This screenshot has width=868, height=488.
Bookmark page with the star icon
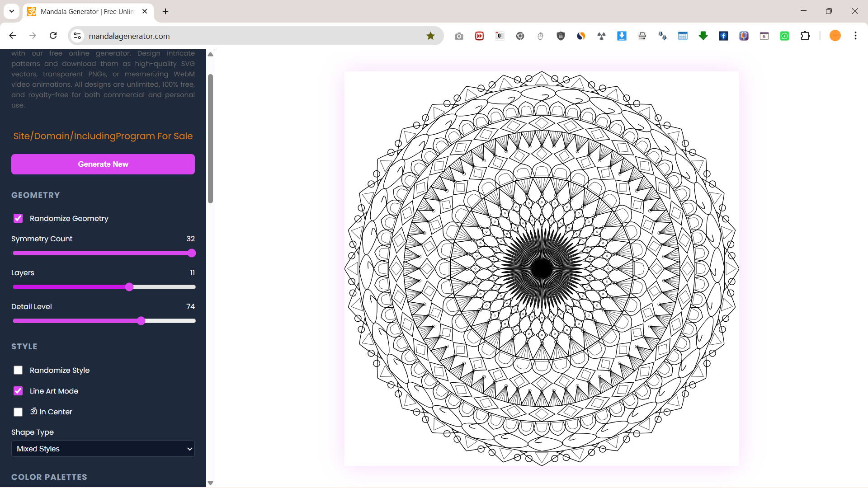coord(430,36)
